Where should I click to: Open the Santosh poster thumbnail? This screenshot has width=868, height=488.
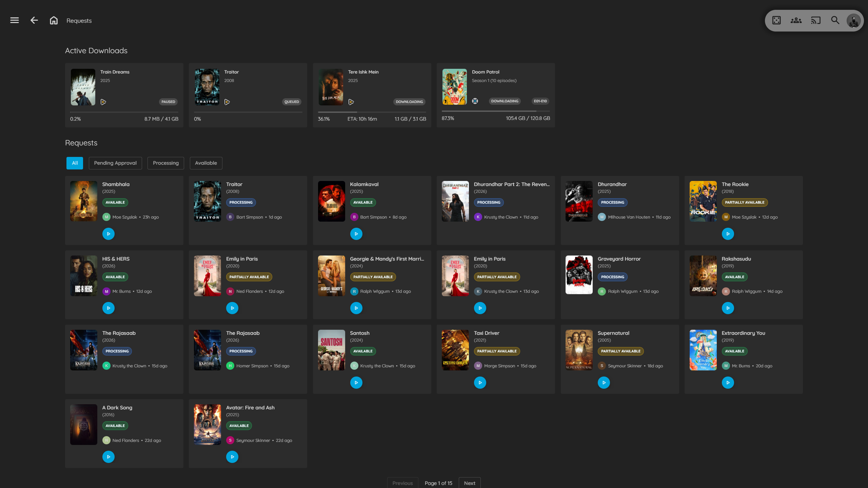(x=332, y=350)
